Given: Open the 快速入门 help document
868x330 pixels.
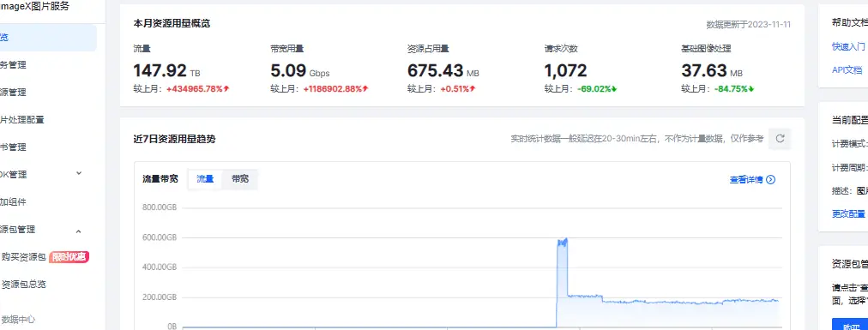Looking at the screenshot, I should click(x=848, y=47).
